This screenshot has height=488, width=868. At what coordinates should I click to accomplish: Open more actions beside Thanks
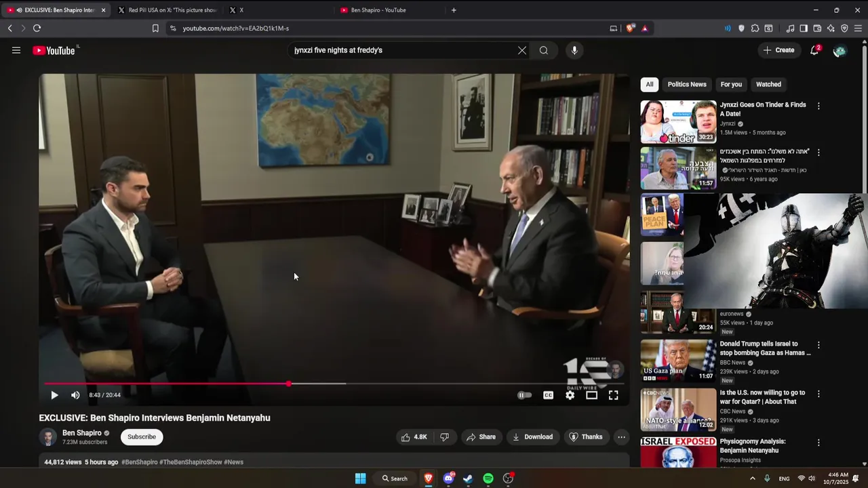tap(621, 437)
